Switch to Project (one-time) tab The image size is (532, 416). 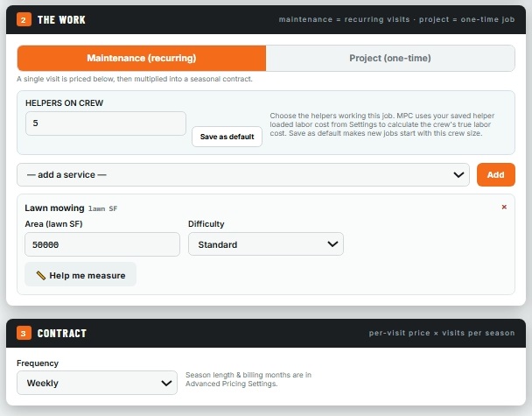[390, 58]
